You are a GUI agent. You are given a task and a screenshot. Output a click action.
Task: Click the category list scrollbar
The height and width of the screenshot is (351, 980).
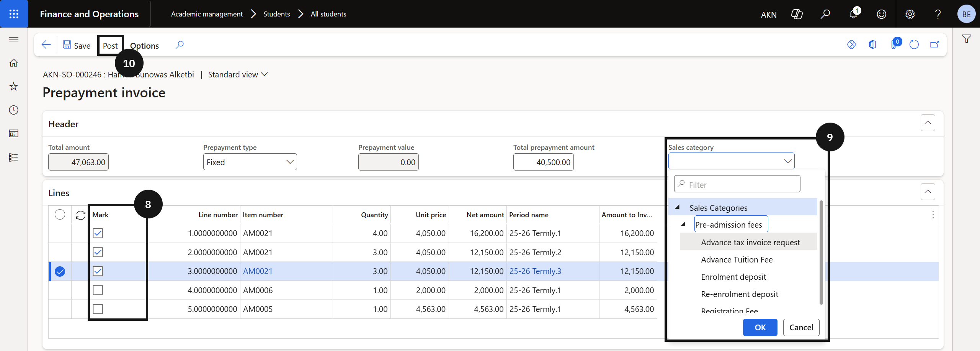(821, 252)
